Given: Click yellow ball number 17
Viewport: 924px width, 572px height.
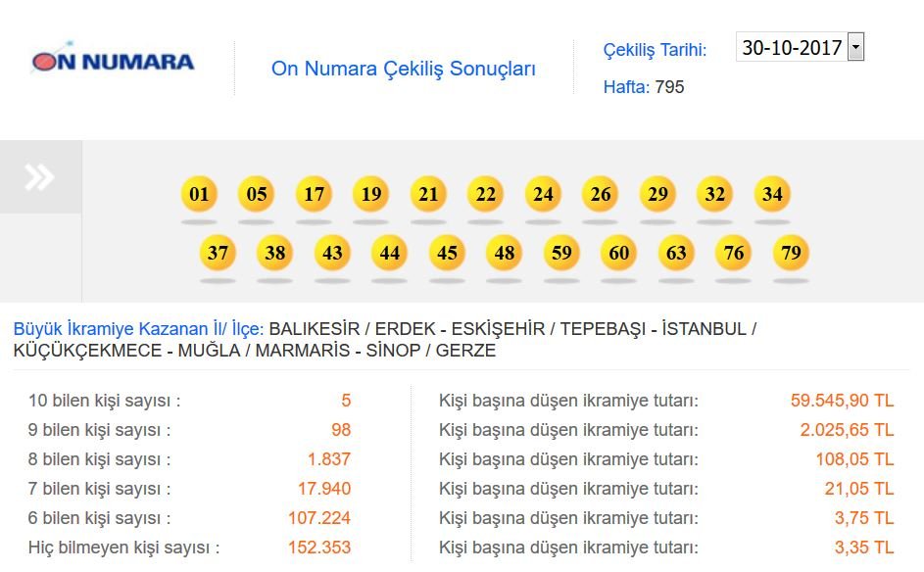Looking at the screenshot, I should (x=314, y=194).
